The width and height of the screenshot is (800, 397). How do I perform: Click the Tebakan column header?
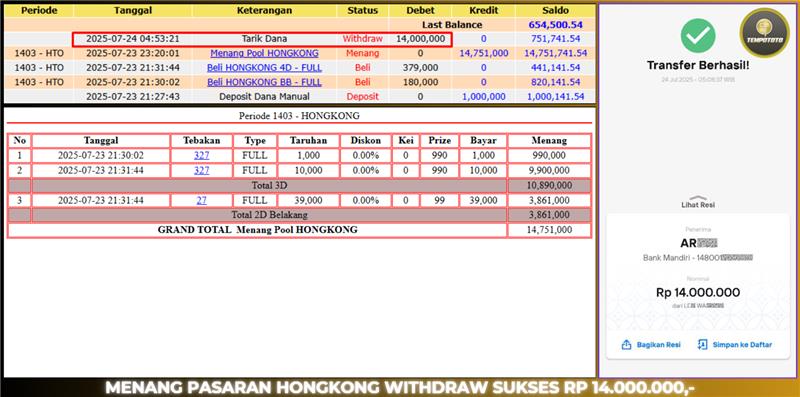tap(202, 140)
